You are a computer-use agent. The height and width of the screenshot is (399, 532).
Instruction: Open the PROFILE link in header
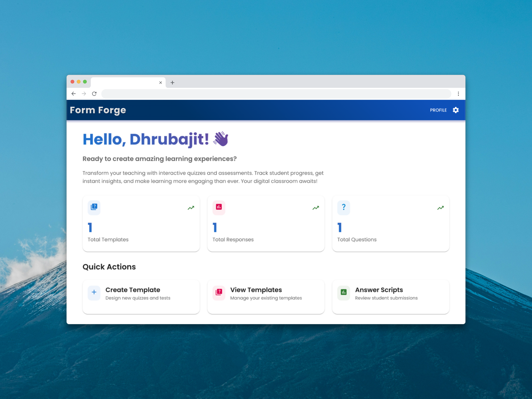(x=438, y=110)
